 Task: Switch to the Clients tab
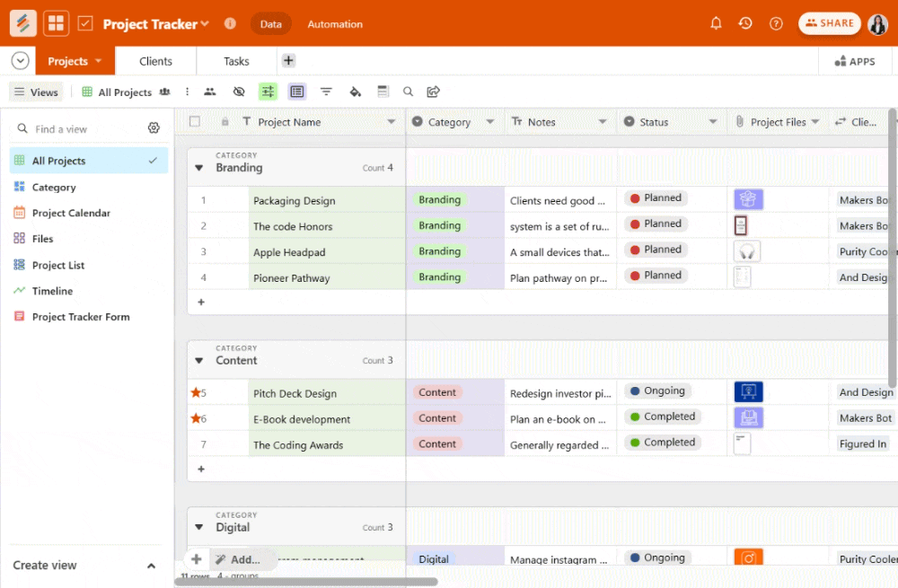pyautogui.click(x=155, y=61)
